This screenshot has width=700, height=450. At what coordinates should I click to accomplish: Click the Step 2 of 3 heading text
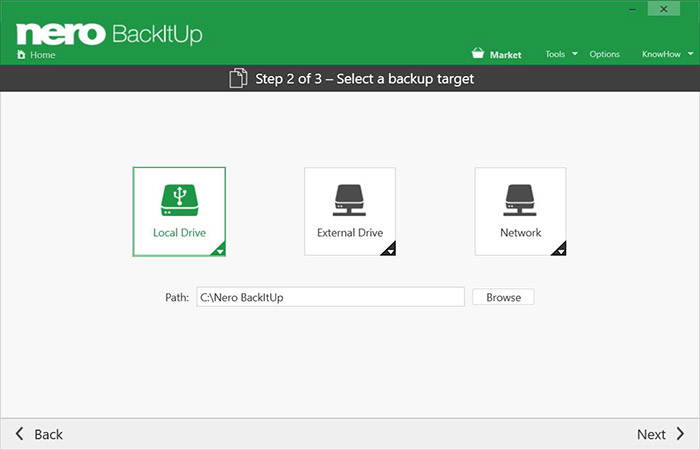(364, 79)
